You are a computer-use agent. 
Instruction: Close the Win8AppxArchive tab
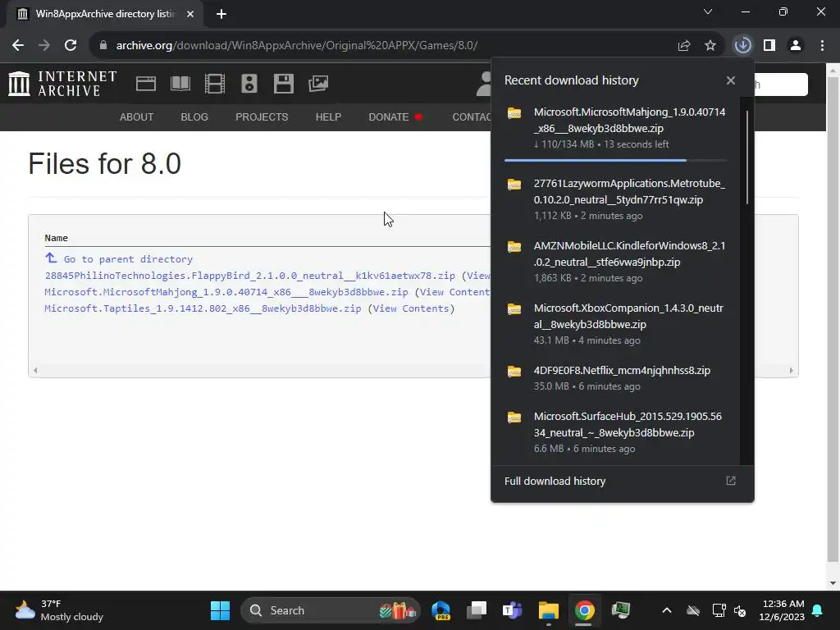pyautogui.click(x=190, y=15)
